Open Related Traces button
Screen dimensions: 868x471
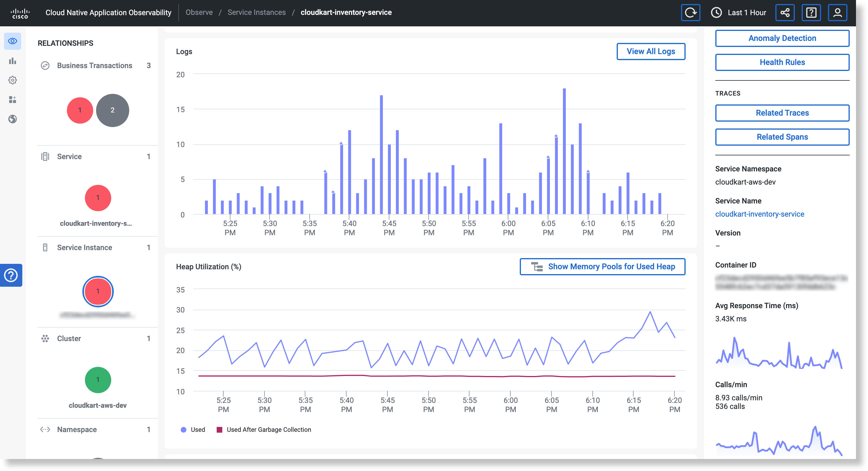click(782, 113)
